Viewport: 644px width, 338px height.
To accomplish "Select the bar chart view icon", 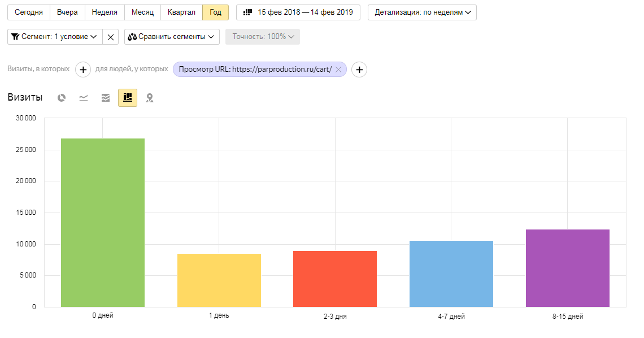I will tap(128, 98).
